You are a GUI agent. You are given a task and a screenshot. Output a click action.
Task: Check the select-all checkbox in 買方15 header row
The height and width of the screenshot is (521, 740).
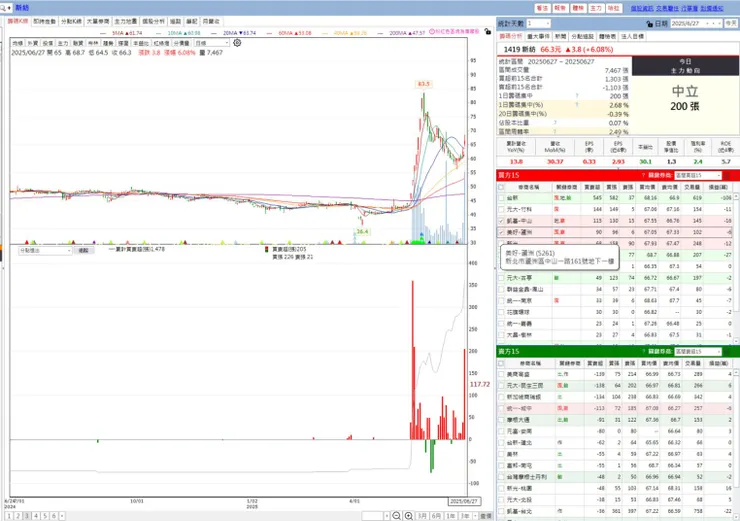[x=501, y=187]
